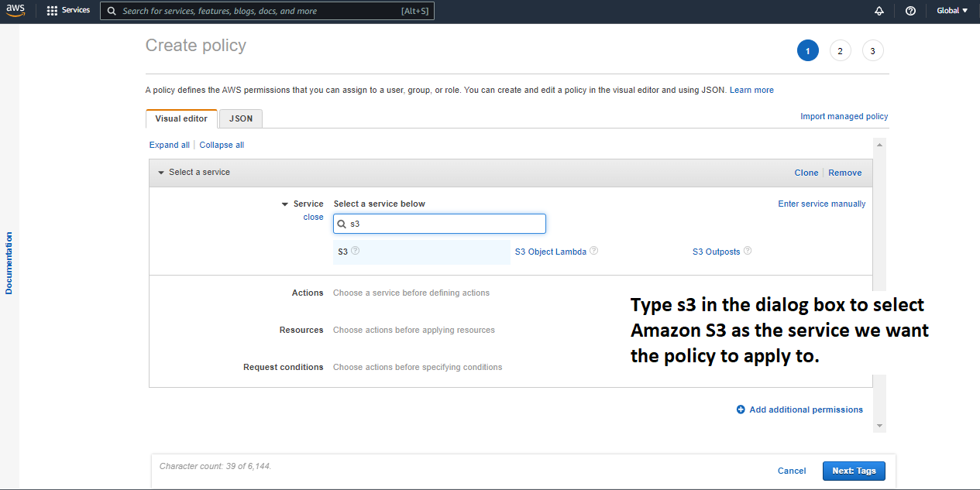
Task: Focus the service filter input containing s3
Action: [439, 224]
